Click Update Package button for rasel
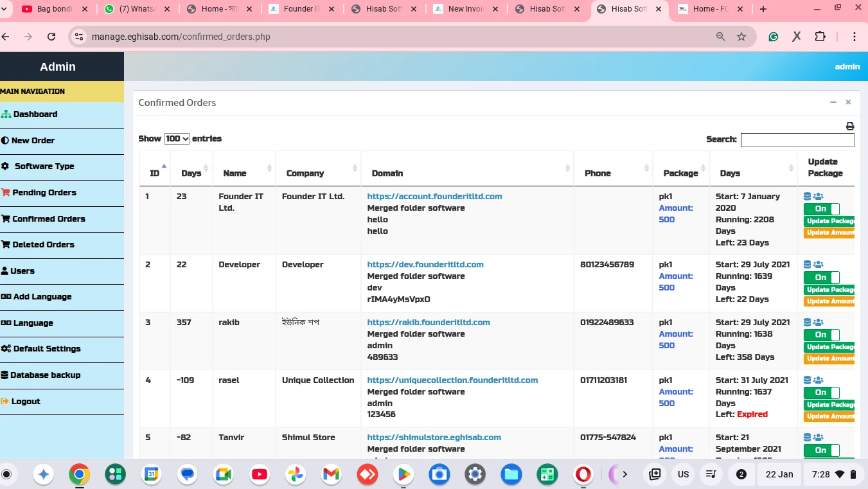 [829, 405]
